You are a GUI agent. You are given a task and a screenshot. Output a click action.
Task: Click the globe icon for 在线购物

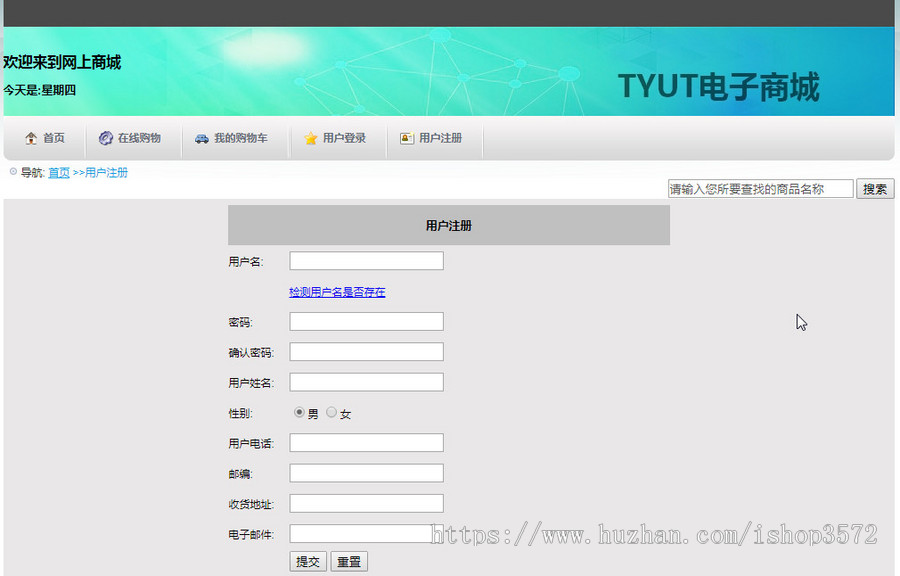pos(104,139)
